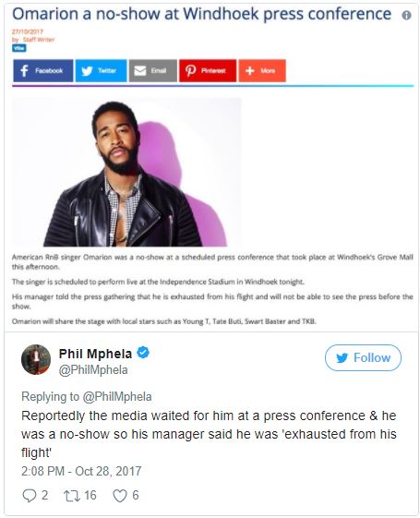Screen dimensions: 420x518
Task: Click the Facebook f logo icon
Action: [24, 71]
